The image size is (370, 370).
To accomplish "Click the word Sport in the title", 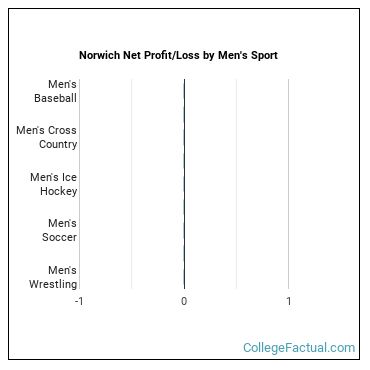I will point(264,55).
